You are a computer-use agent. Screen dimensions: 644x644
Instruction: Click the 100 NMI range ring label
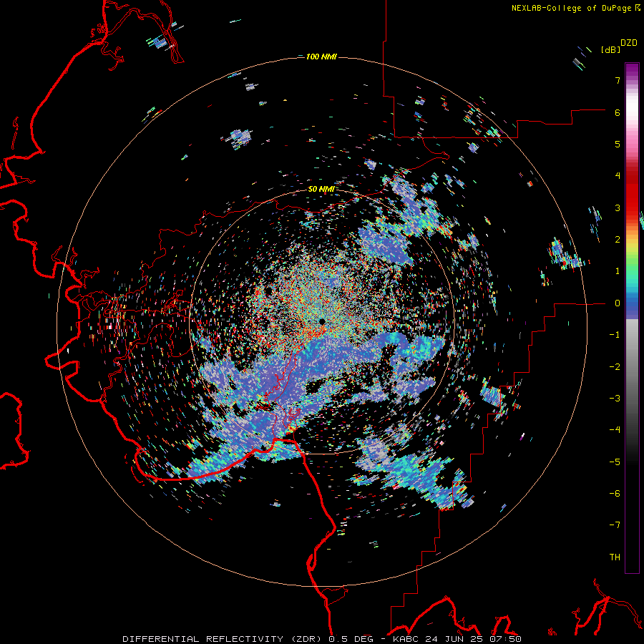[x=321, y=57]
